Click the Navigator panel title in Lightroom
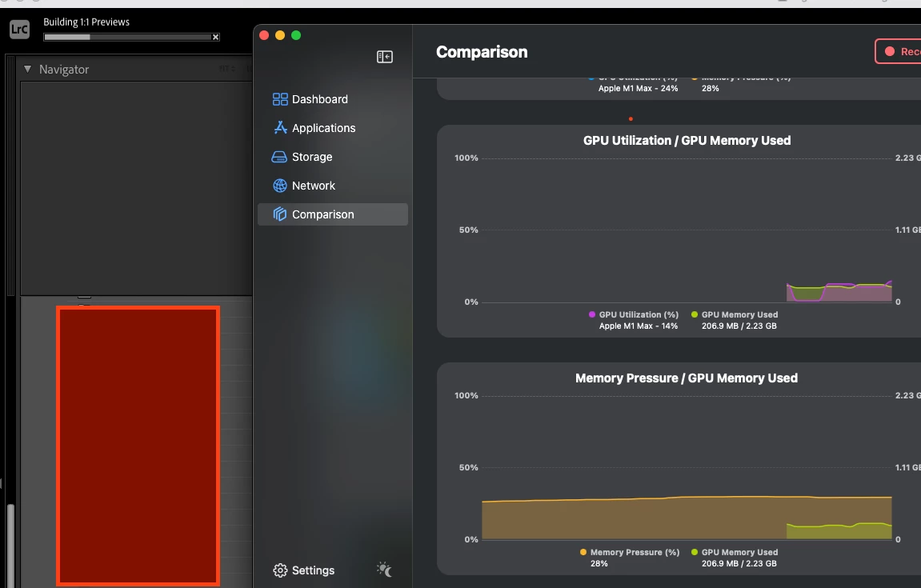Image resolution: width=921 pixels, height=588 pixels. (x=64, y=70)
